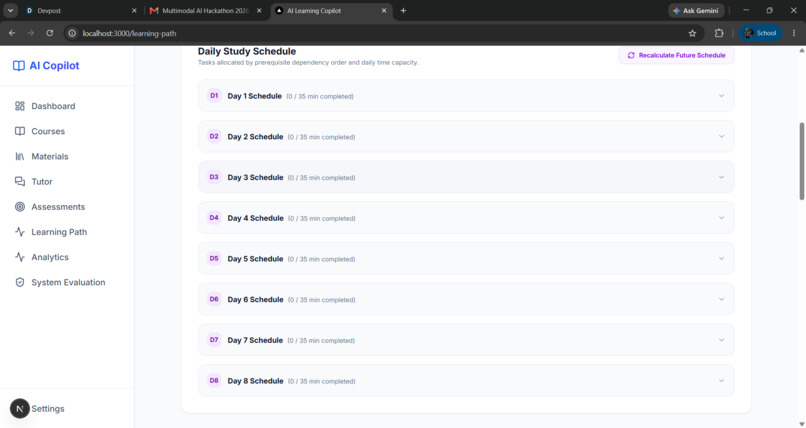Viewport: 806px width, 428px height.
Task: Open the tab search dropdown arrow
Action: [10, 10]
